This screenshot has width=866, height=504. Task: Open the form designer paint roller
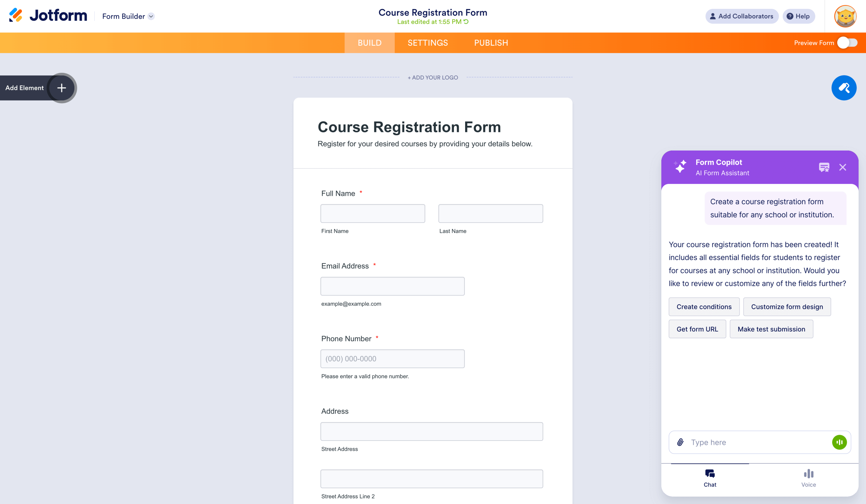pos(844,88)
